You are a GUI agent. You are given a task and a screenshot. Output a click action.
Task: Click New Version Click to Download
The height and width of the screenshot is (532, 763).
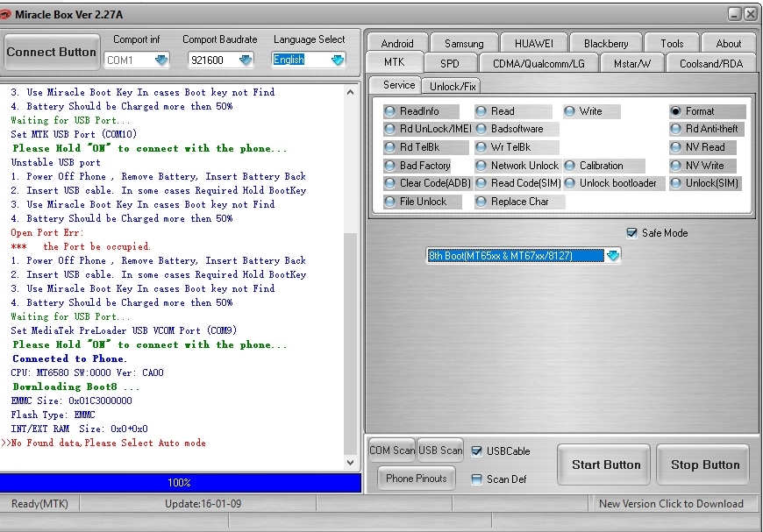(x=671, y=504)
